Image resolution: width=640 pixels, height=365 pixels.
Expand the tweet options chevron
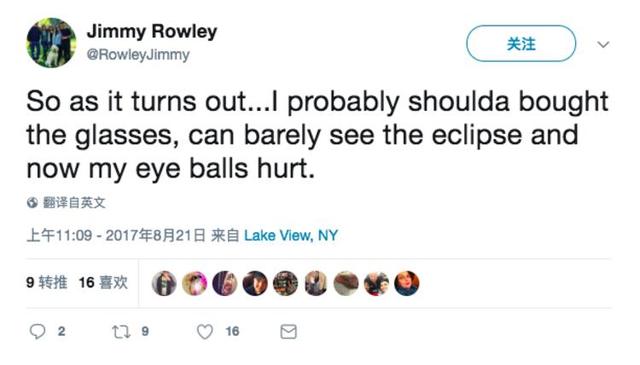pos(603,44)
